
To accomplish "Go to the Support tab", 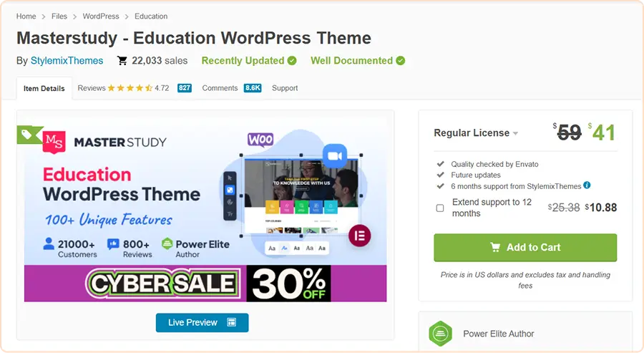I will pyautogui.click(x=285, y=88).
